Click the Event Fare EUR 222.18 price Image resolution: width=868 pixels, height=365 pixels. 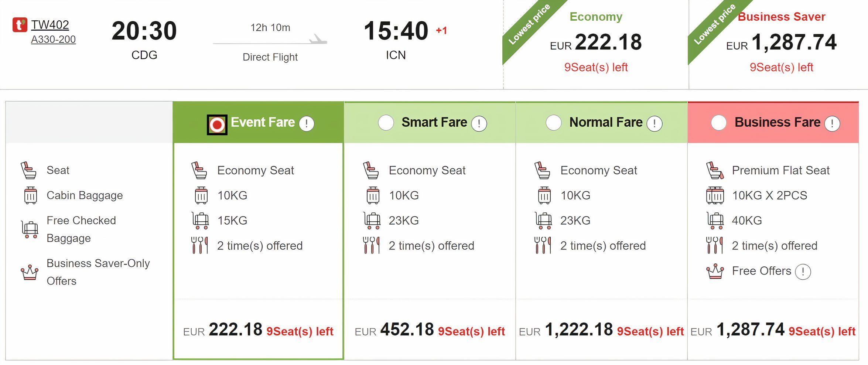(235, 330)
